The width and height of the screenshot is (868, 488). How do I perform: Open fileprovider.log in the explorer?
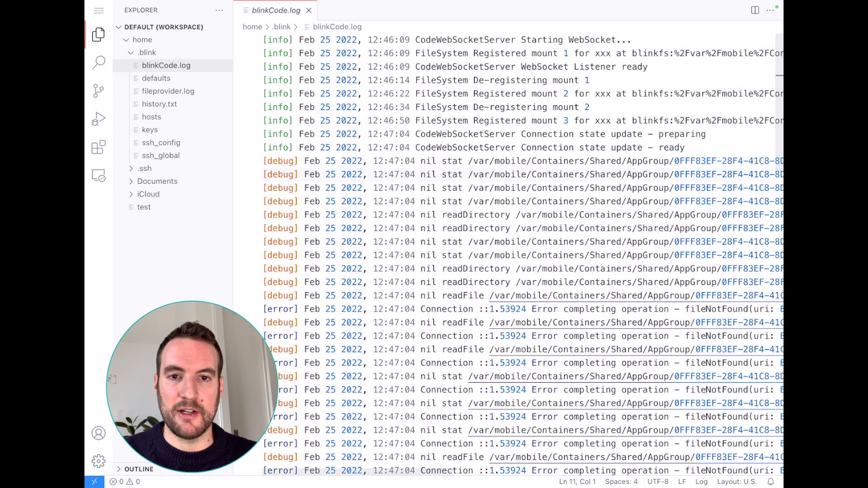pyautogui.click(x=168, y=91)
